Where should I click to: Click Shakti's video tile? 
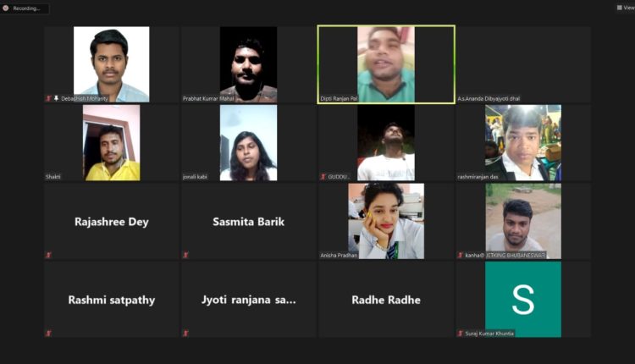[x=112, y=142]
